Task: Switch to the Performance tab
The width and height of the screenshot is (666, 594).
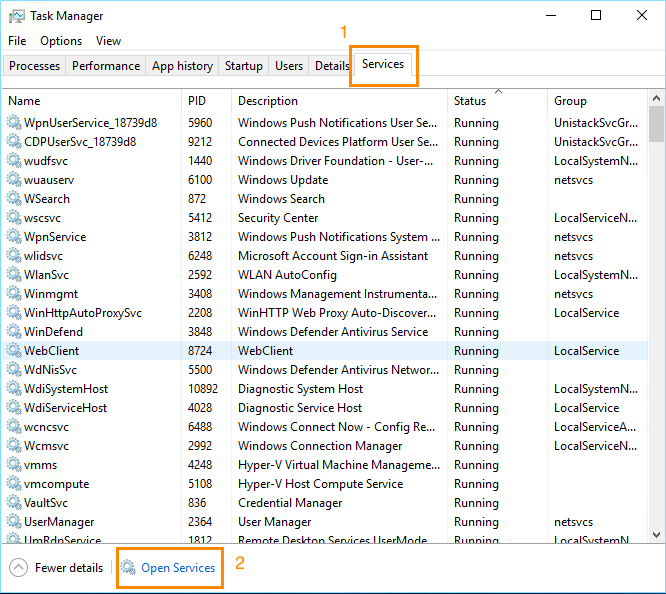Action: [106, 66]
